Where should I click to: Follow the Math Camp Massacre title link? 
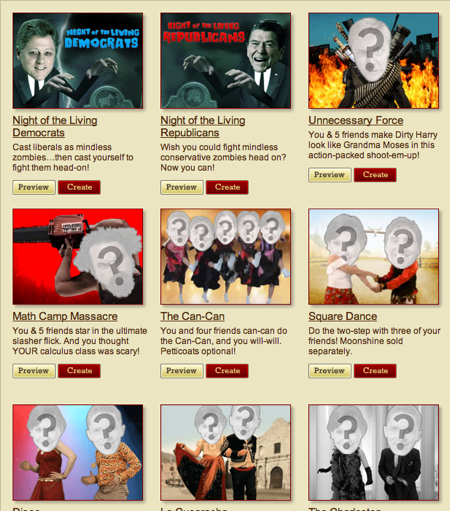coord(65,316)
